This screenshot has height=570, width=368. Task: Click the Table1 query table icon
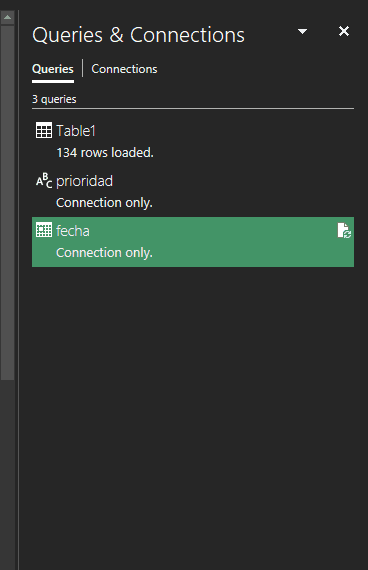click(44, 130)
